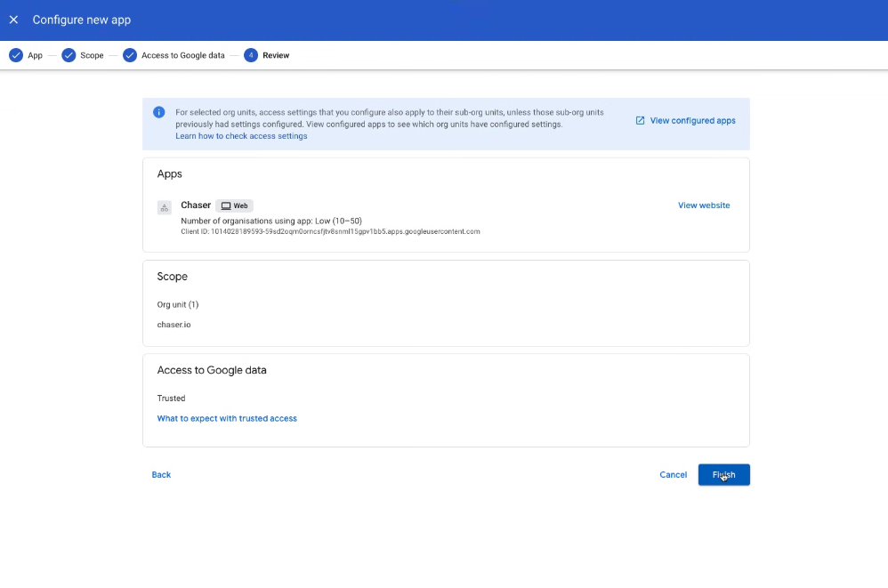Click the chaser.io org unit entry

coord(174,324)
